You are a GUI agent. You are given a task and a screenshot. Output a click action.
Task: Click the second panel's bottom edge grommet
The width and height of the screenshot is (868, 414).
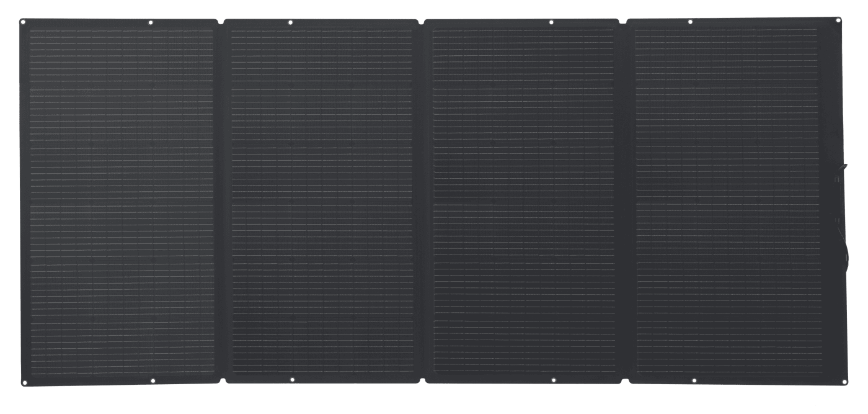point(291,380)
